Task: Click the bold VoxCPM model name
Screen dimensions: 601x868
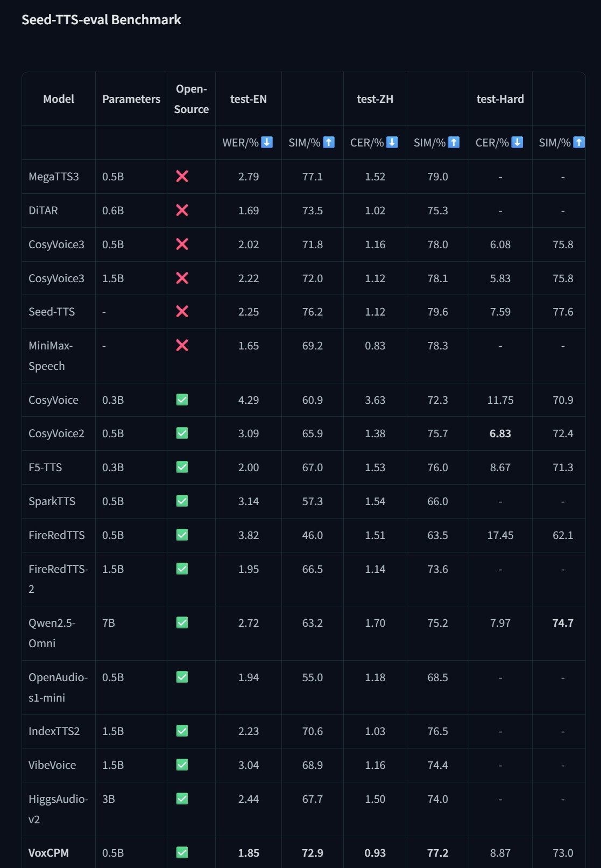Action: click(48, 853)
